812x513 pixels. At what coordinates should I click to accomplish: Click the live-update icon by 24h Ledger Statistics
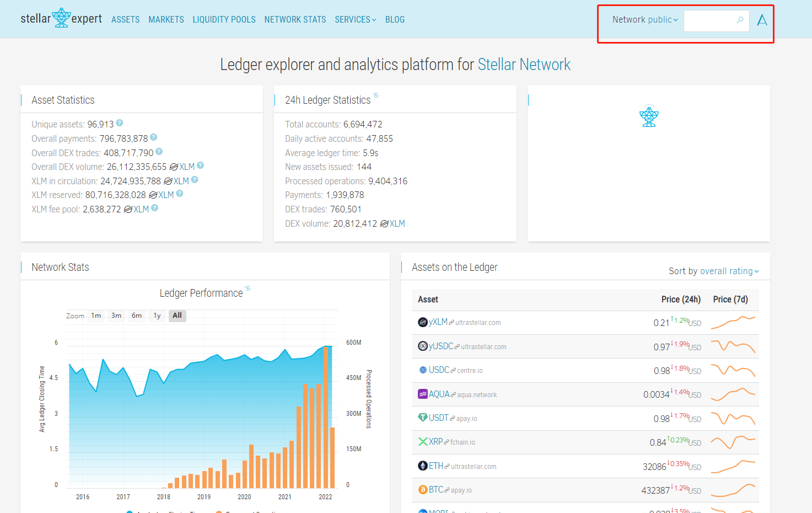(x=376, y=95)
